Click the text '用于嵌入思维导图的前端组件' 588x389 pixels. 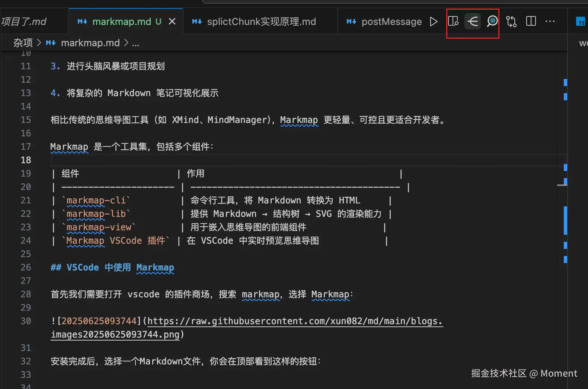tap(249, 227)
